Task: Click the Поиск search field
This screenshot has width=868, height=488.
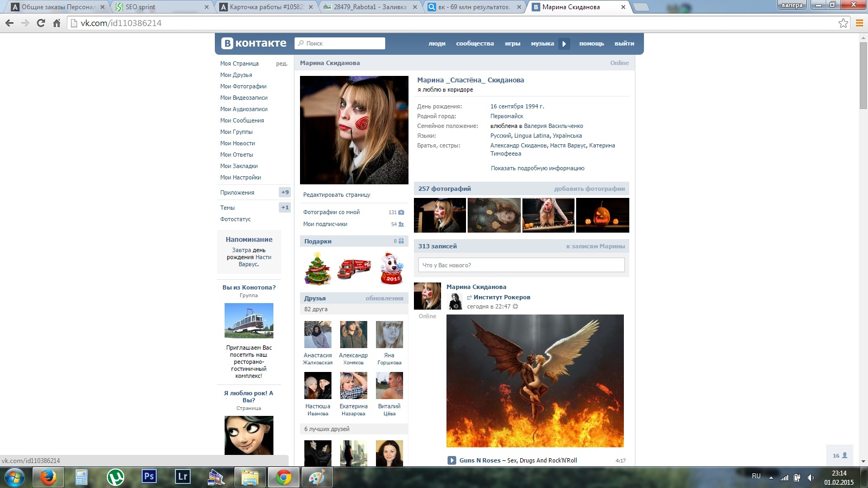Action: pos(340,43)
